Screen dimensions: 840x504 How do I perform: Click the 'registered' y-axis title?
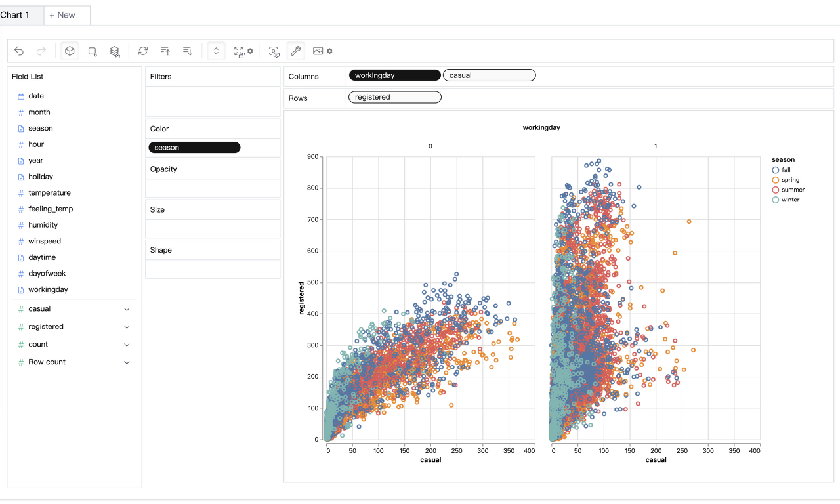tap(302, 298)
